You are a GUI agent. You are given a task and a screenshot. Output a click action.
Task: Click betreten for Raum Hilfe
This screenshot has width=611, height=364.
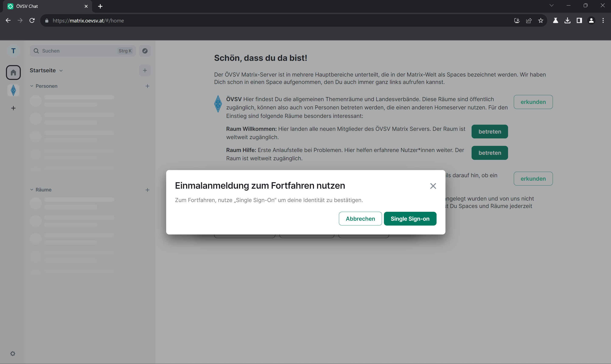pos(489,153)
